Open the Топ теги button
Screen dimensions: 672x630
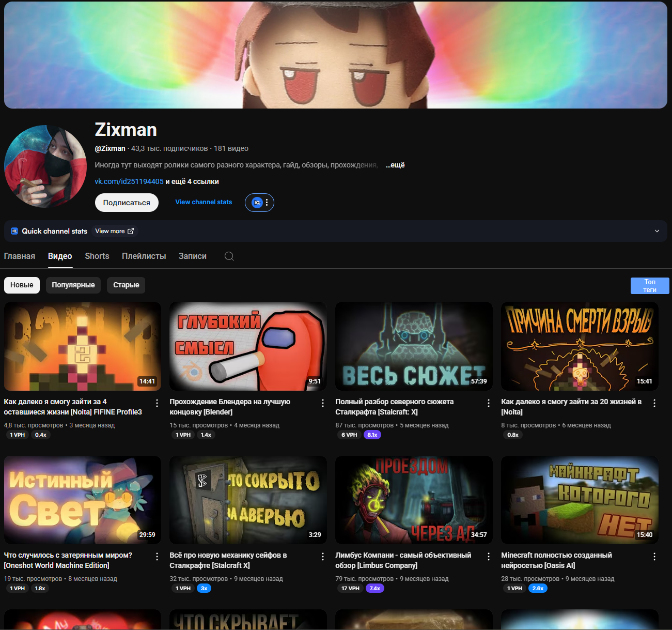(650, 286)
